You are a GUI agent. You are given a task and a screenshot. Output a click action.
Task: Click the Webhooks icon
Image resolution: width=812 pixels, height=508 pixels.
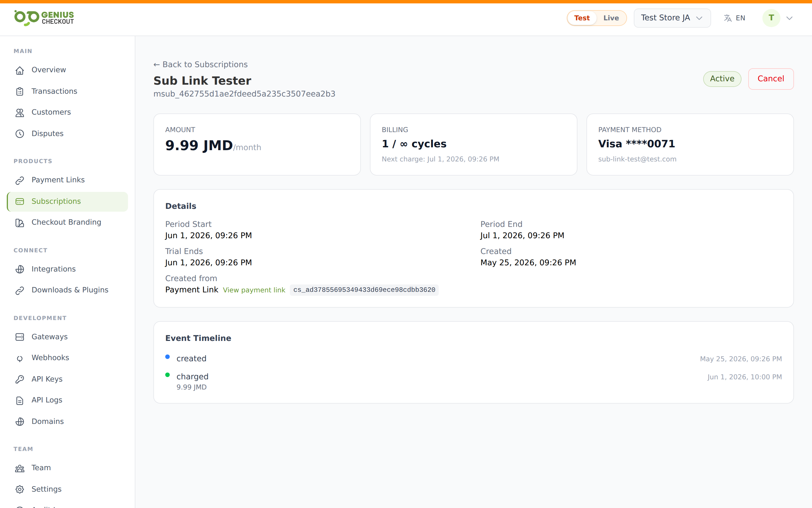click(20, 358)
